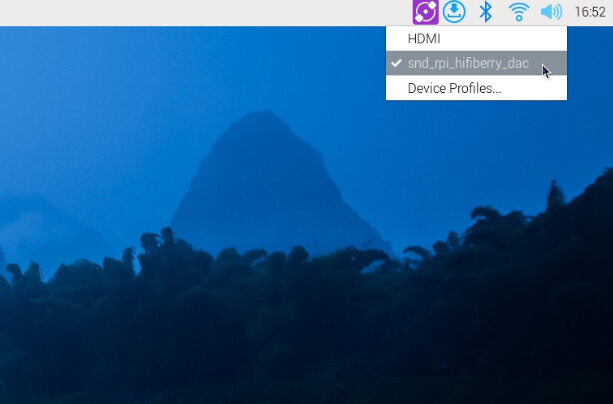Click the volume speaker icon
613x404 pixels.
550,12
